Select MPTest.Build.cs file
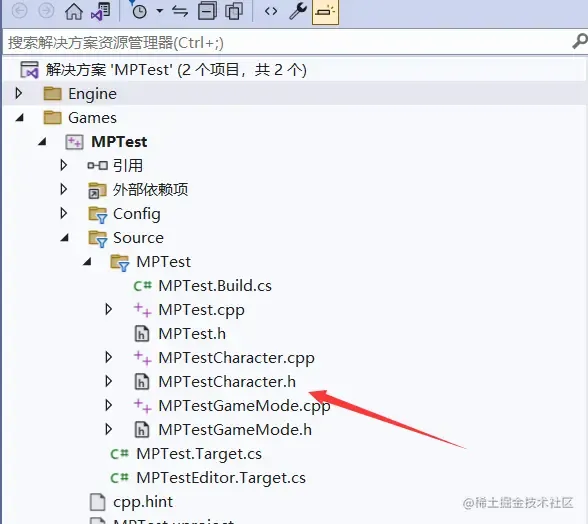The image size is (588, 524). pyautogui.click(x=215, y=286)
